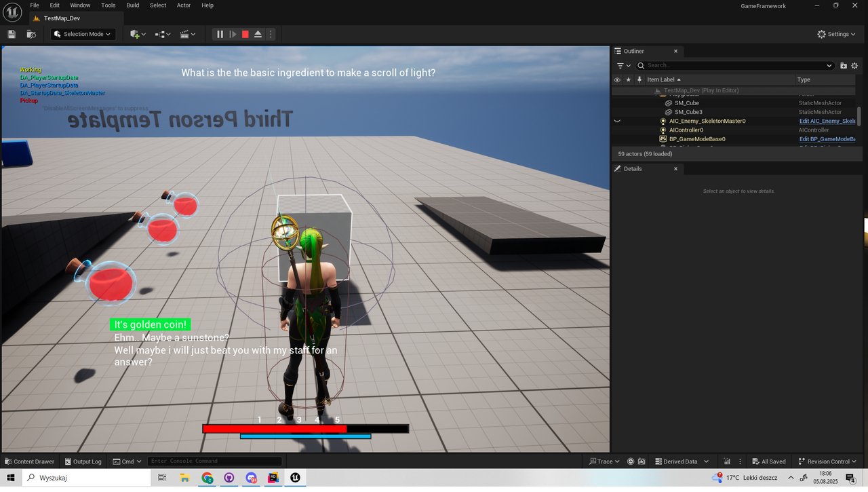
Task: Open the Revision Control dropdown
Action: (x=828, y=461)
